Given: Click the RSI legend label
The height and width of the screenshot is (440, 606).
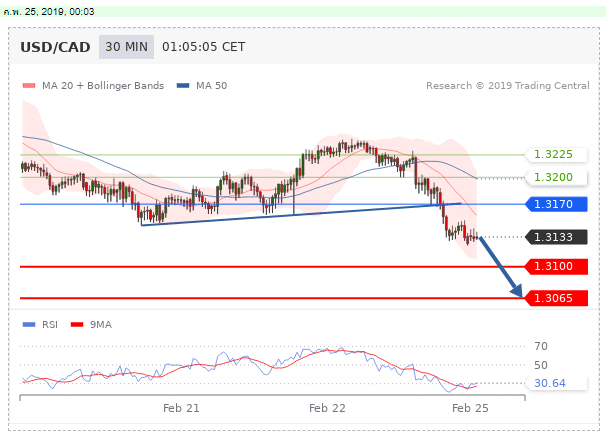Looking at the screenshot, I should (50, 324).
